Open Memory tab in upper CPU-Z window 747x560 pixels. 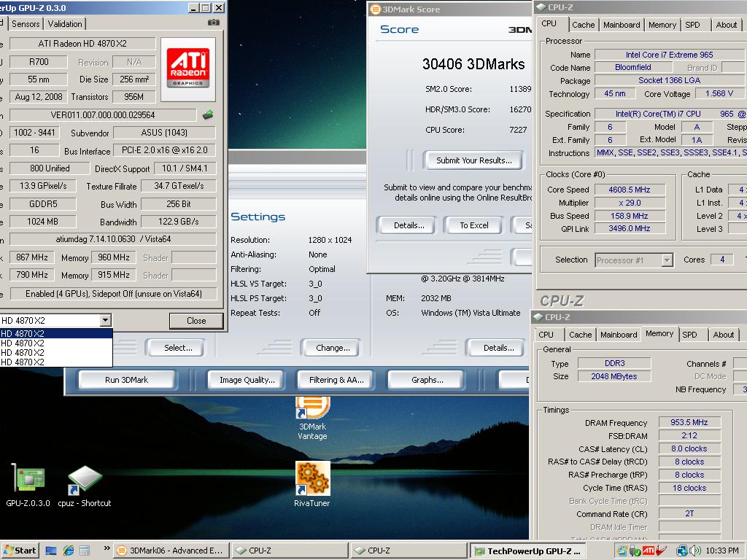click(662, 25)
